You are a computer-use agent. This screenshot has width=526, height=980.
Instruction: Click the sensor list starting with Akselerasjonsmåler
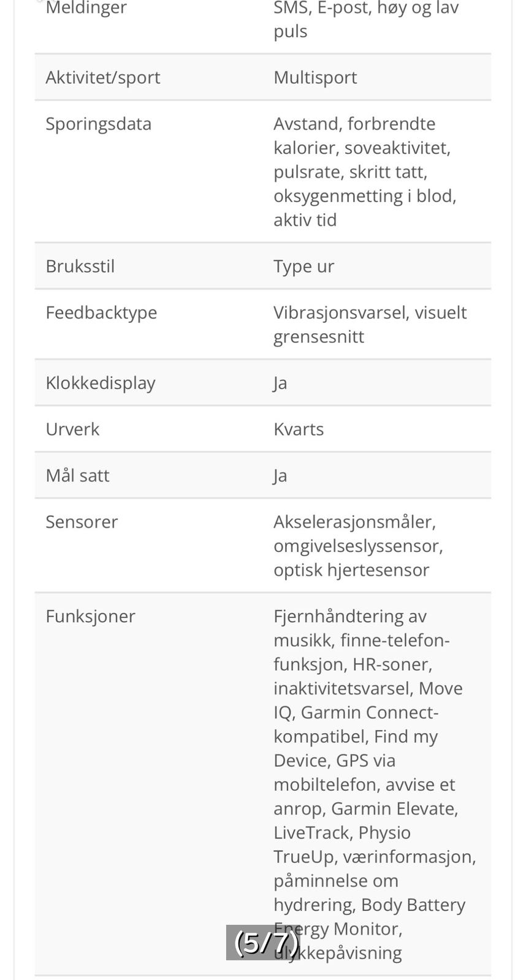(358, 546)
